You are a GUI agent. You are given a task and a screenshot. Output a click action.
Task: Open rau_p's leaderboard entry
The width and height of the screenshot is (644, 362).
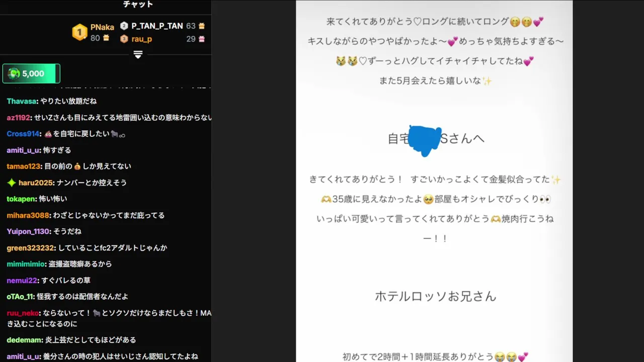point(142,39)
